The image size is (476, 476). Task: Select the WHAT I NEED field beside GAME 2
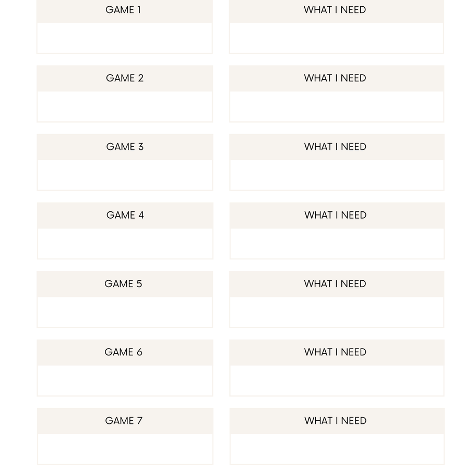[x=336, y=106]
